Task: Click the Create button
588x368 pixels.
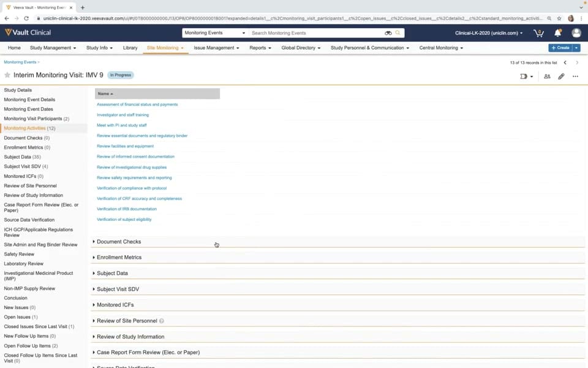Action: (x=560, y=48)
